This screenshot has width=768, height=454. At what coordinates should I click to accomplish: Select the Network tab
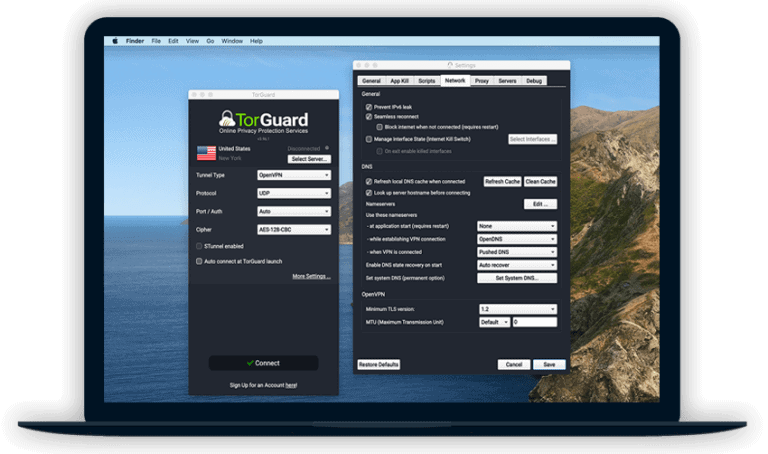[455, 80]
